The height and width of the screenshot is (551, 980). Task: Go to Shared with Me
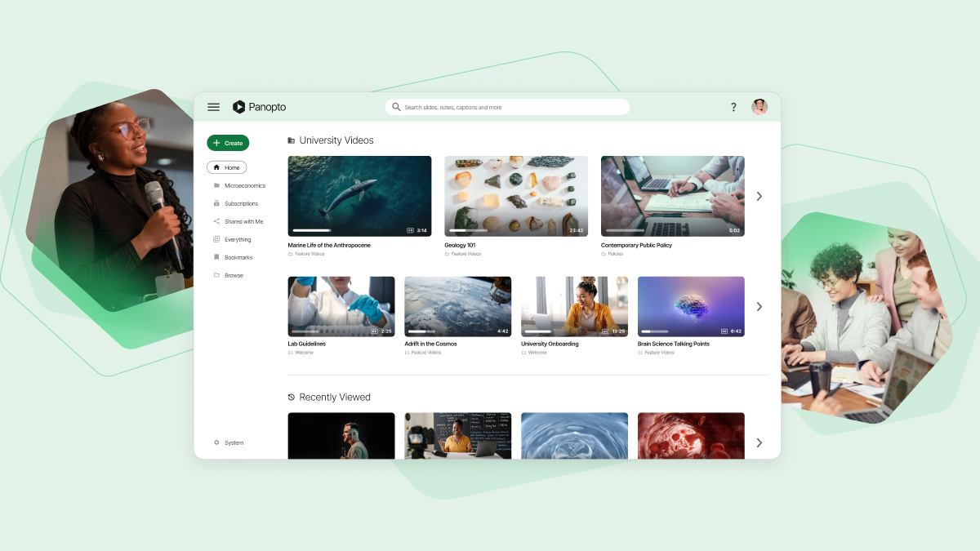point(243,221)
